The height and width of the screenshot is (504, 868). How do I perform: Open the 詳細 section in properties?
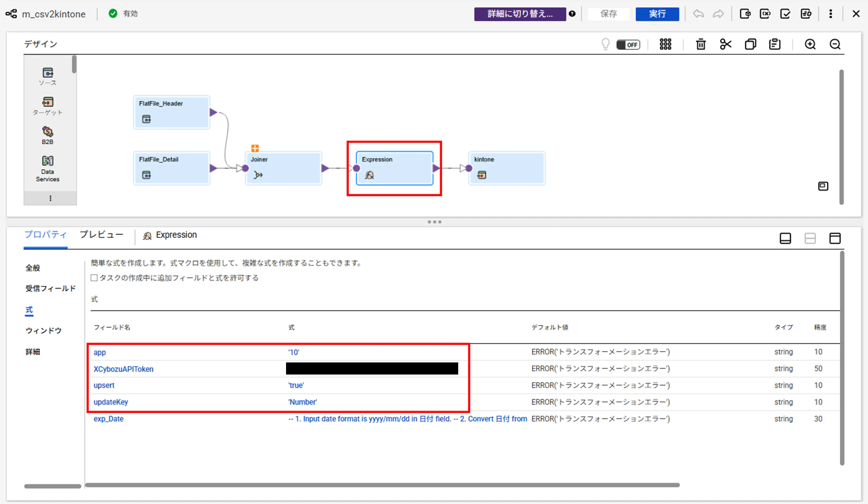[x=33, y=352]
